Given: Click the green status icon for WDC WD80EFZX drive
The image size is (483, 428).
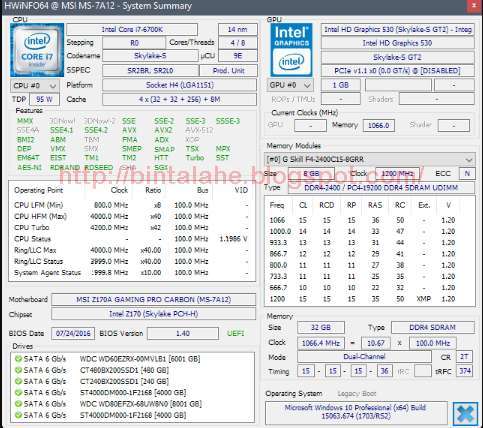Looking at the screenshot, I should click(18, 404).
